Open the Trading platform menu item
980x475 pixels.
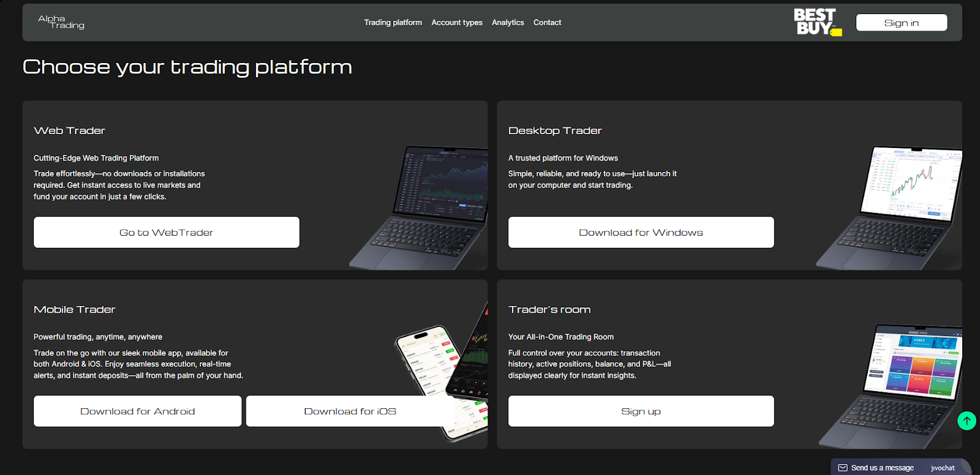(393, 23)
